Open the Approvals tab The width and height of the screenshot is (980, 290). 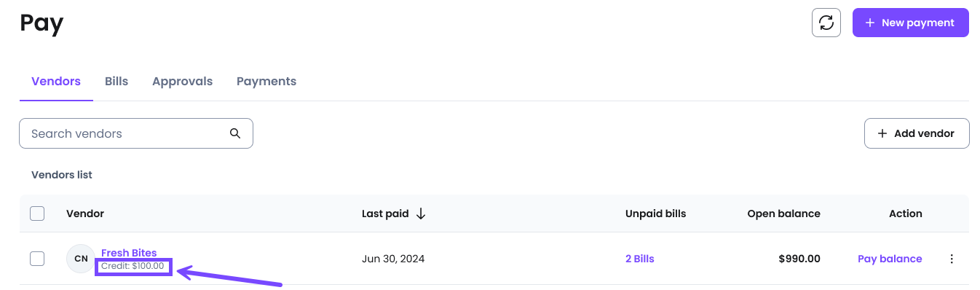click(x=182, y=81)
